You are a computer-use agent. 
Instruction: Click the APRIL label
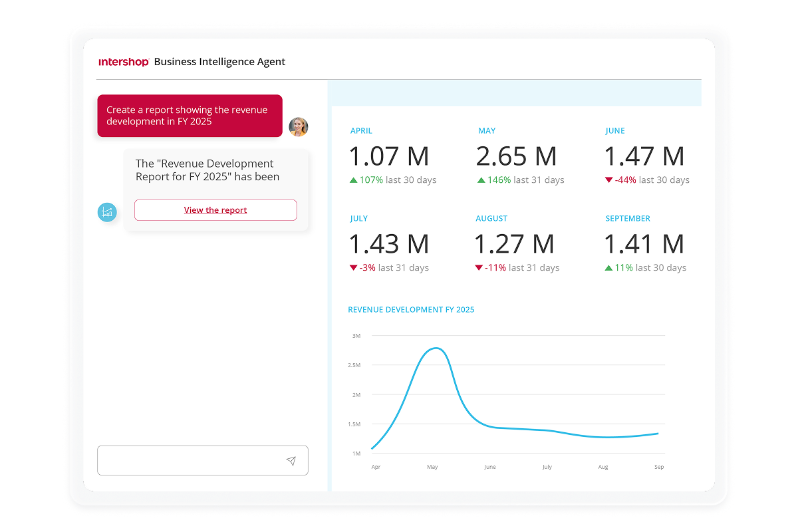click(361, 131)
